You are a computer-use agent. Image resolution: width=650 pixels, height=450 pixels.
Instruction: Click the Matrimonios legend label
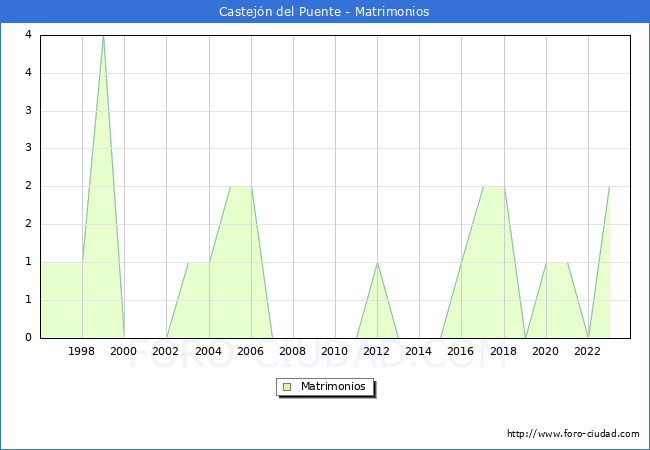(333, 387)
